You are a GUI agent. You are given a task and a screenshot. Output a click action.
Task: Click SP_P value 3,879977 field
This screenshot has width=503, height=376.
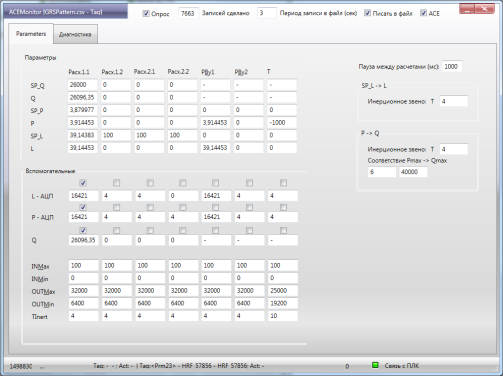point(83,110)
